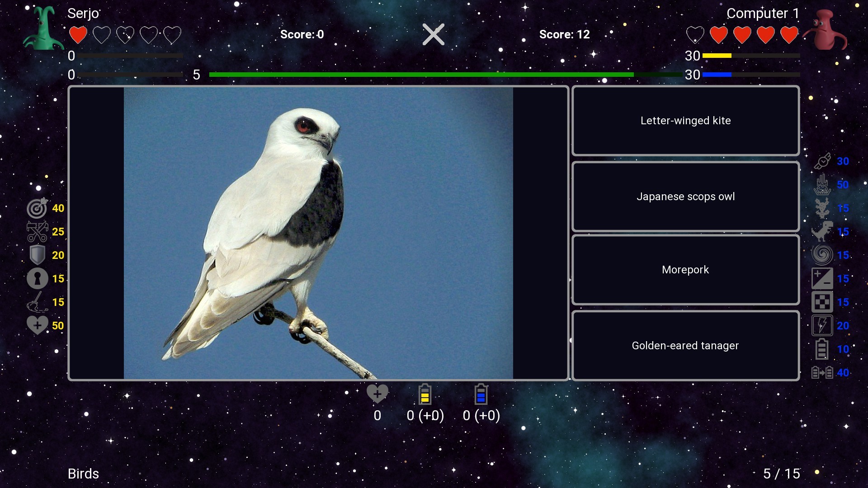Image resolution: width=868 pixels, height=488 pixels.
Task: Click the contrast plus-minus icon
Action: point(823,278)
